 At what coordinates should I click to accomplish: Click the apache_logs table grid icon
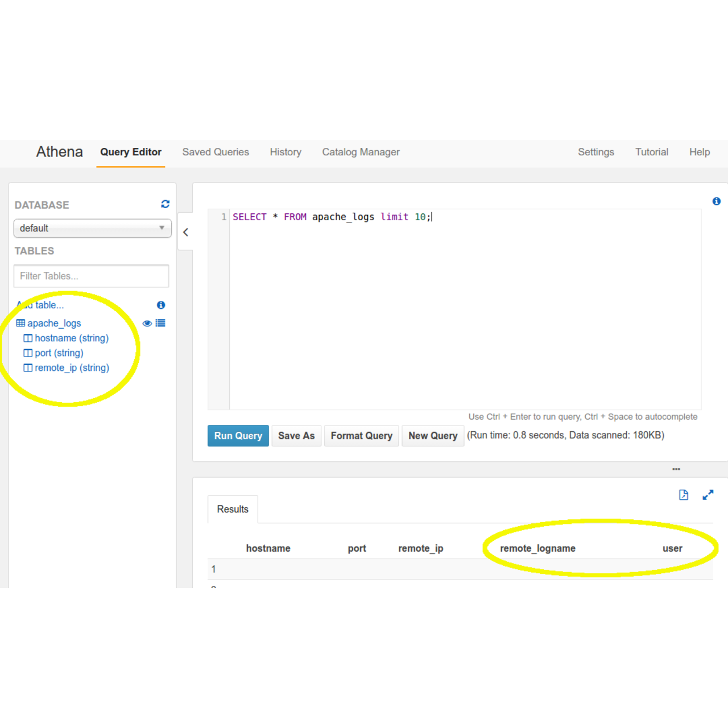20,323
